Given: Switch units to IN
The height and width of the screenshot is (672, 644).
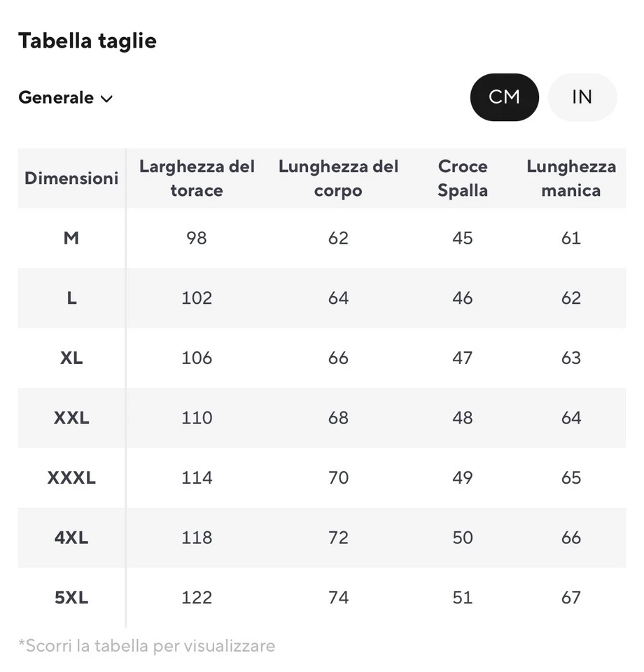Looking at the screenshot, I should 582,97.
